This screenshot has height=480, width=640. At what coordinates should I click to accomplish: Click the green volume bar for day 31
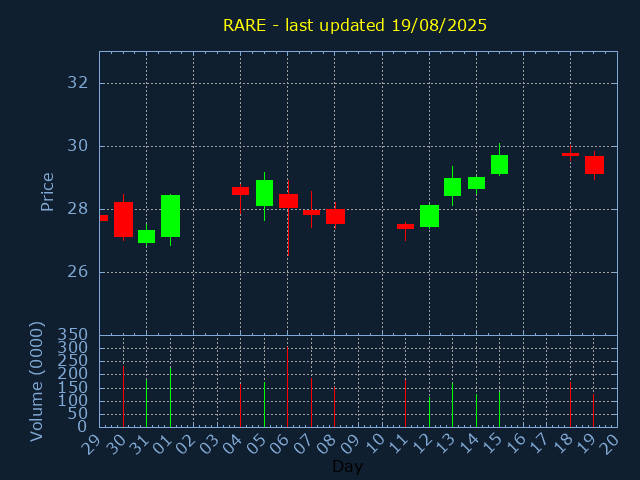[147, 402]
